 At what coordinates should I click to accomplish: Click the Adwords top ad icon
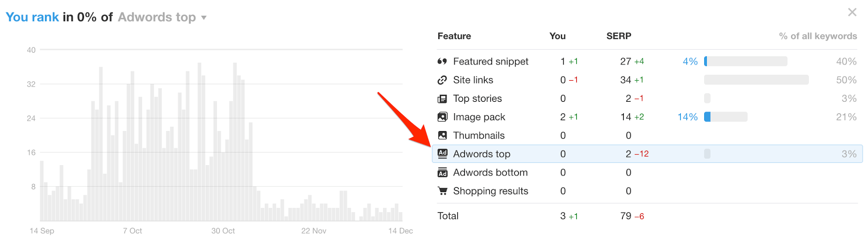pos(442,154)
